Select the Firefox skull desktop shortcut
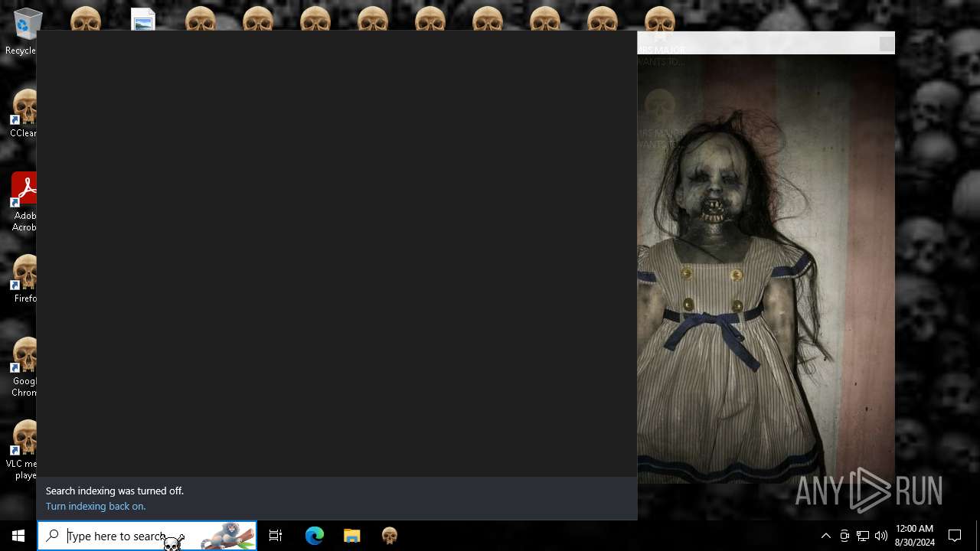Image resolution: width=980 pixels, height=551 pixels. point(24,279)
